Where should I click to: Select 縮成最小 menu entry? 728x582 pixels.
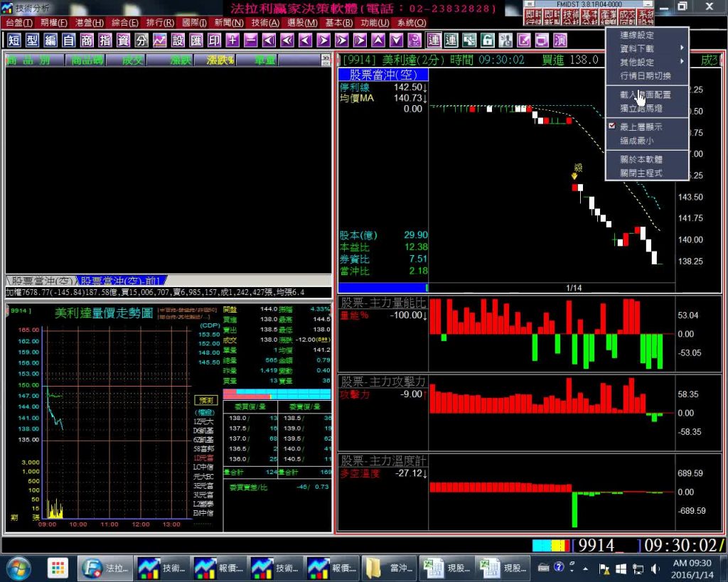point(647,141)
